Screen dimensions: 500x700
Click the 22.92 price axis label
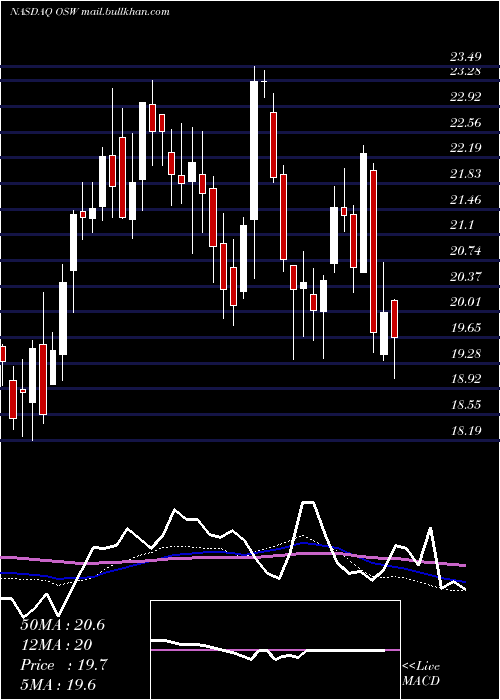coord(466,96)
